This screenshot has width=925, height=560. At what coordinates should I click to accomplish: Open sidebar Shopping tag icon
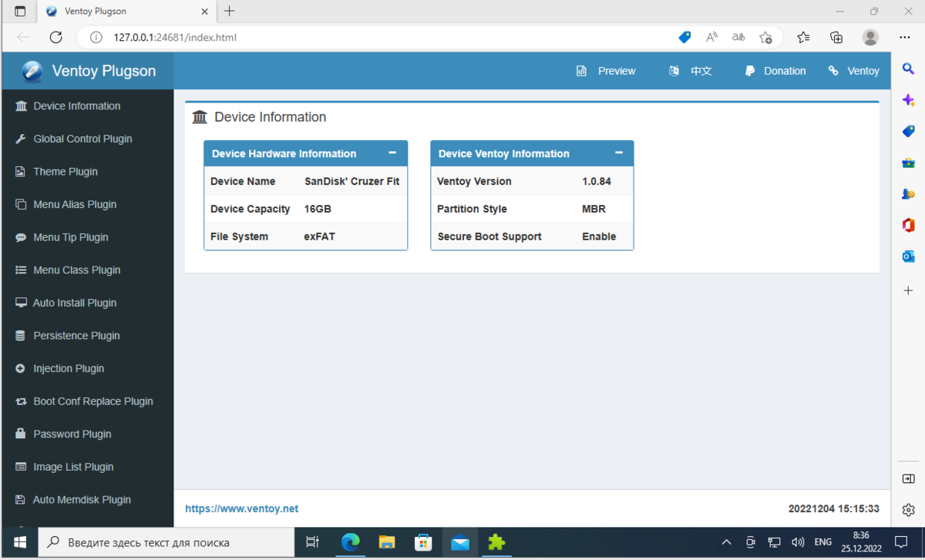(908, 132)
